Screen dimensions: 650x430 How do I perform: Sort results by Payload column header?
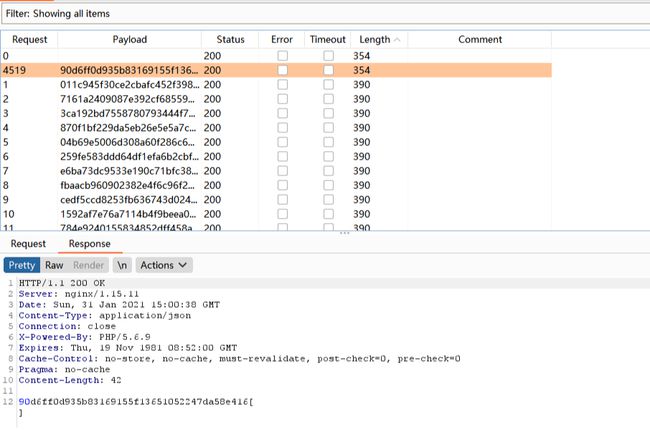tap(129, 39)
